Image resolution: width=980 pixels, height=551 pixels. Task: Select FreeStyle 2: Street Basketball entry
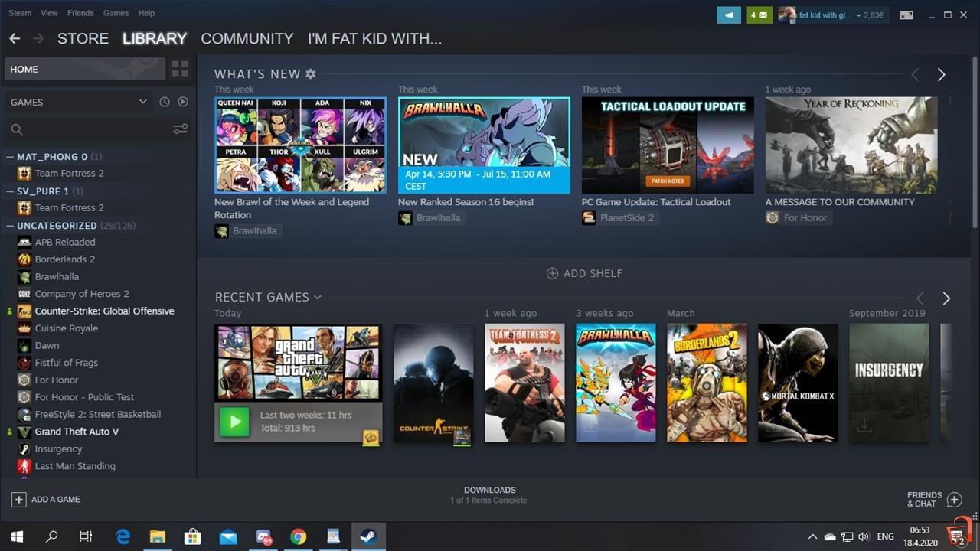pyautogui.click(x=98, y=414)
